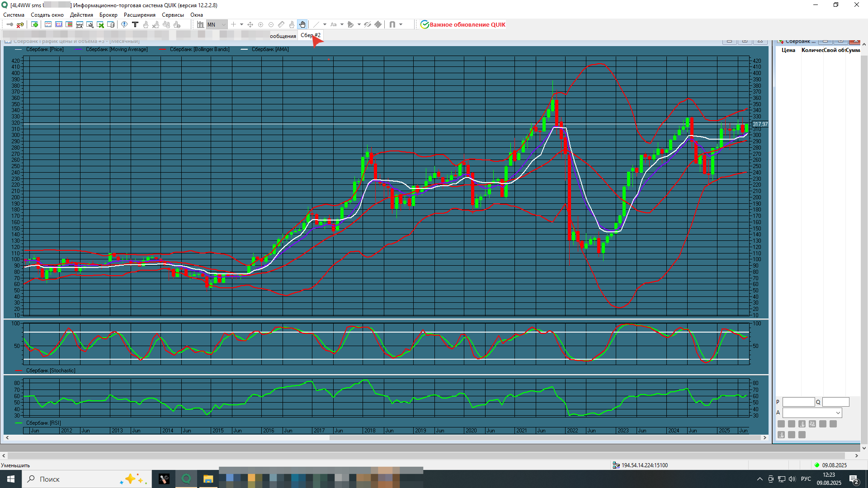Click the quantity Q input field
Image resolution: width=868 pixels, height=488 pixels.
click(835, 402)
